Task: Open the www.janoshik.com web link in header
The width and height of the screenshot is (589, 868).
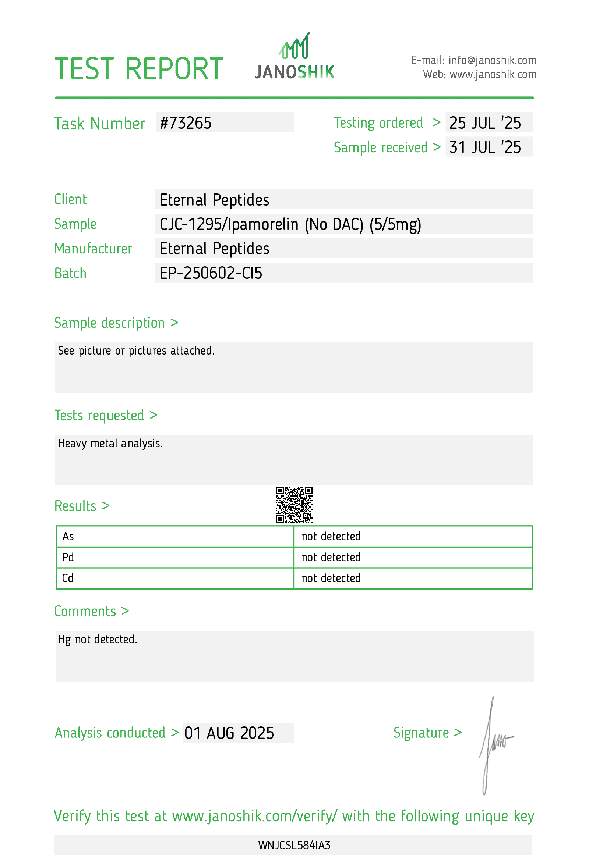Action: coord(493,75)
